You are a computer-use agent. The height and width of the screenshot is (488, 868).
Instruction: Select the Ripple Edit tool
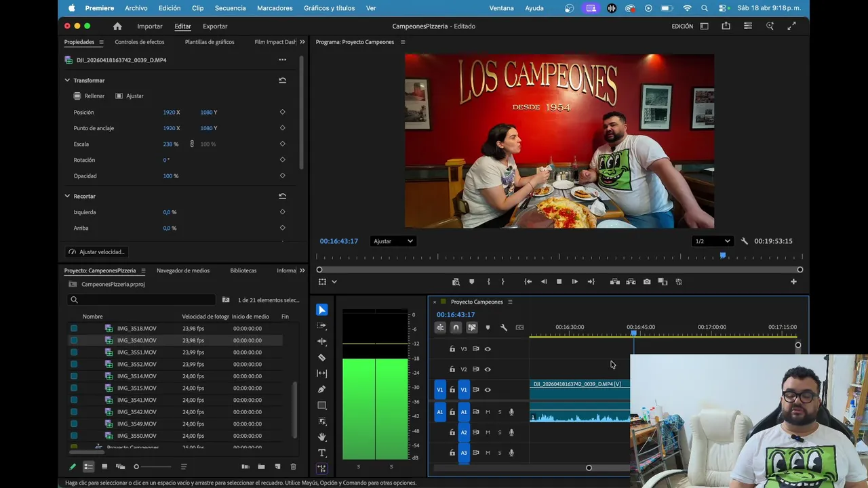click(321, 342)
